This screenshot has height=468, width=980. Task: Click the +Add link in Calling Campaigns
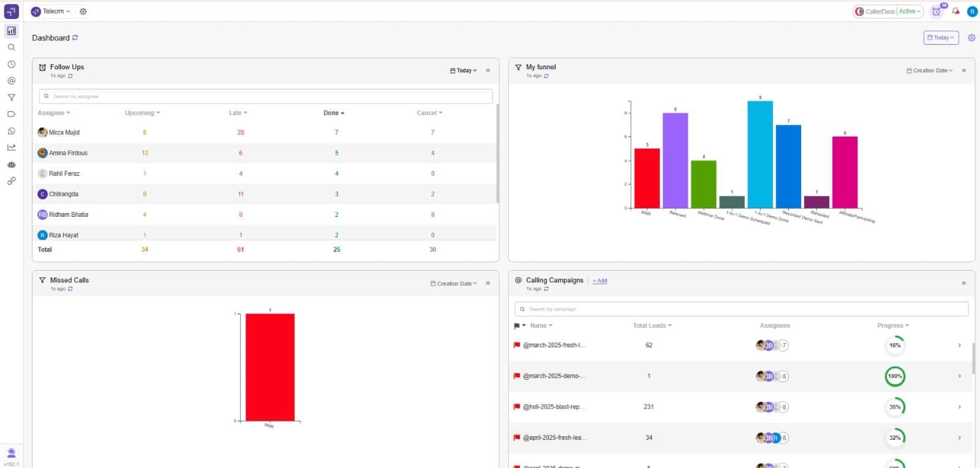coord(600,281)
